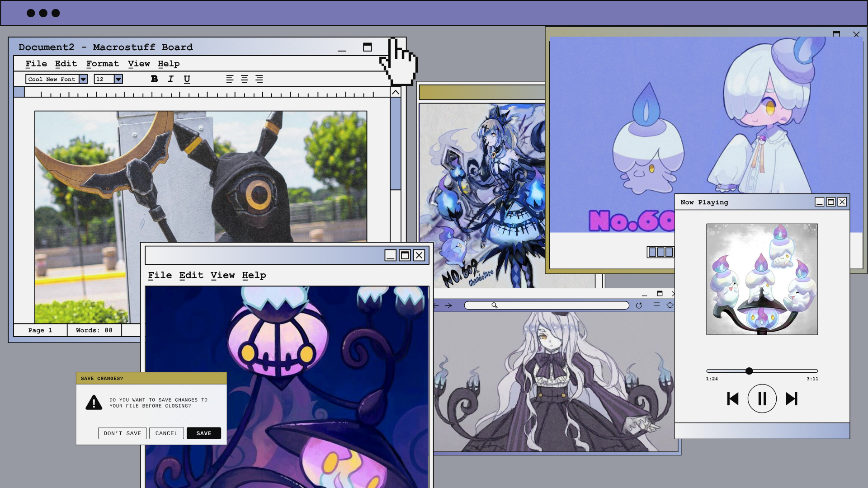Go back to the previous track
The width and height of the screenshot is (868, 488).
click(x=732, y=399)
